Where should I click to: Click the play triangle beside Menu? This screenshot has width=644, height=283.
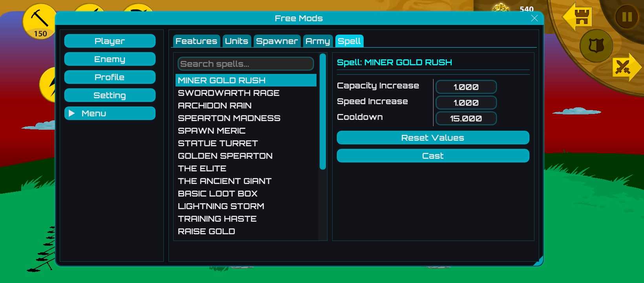(72, 114)
